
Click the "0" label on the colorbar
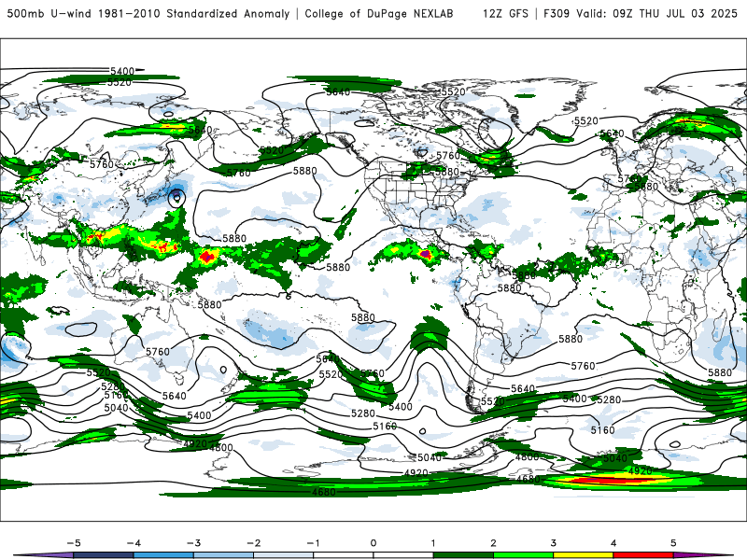tap(373, 543)
